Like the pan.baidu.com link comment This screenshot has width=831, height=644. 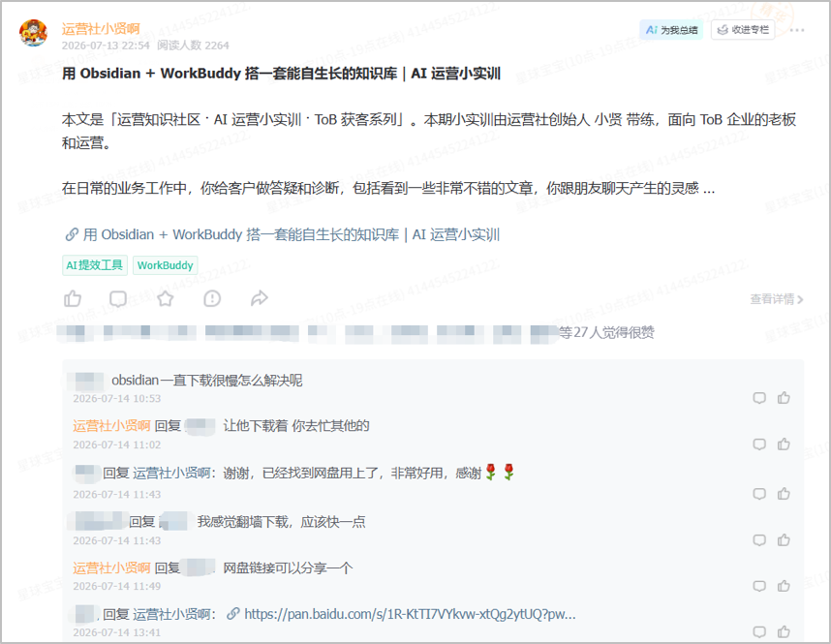pyautogui.click(x=784, y=631)
